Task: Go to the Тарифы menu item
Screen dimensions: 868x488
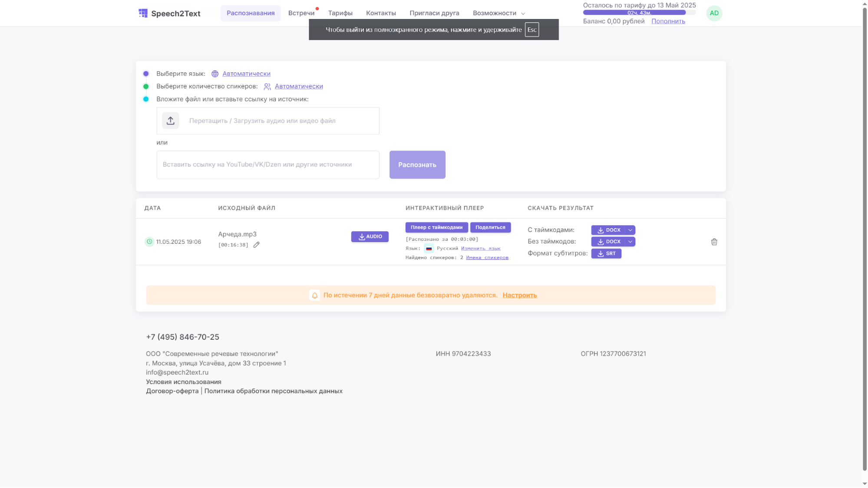Action: [x=340, y=13]
